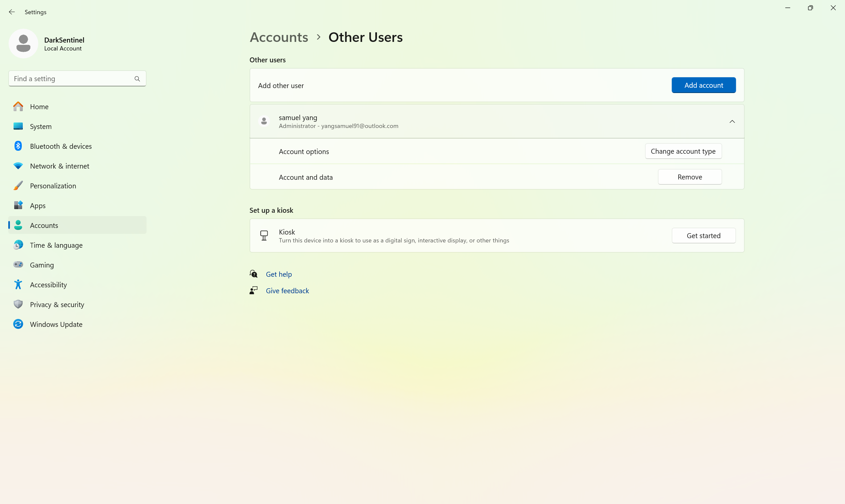
Task: Go to Bluetooth & devices settings
Action: click(x=78, y=146)
